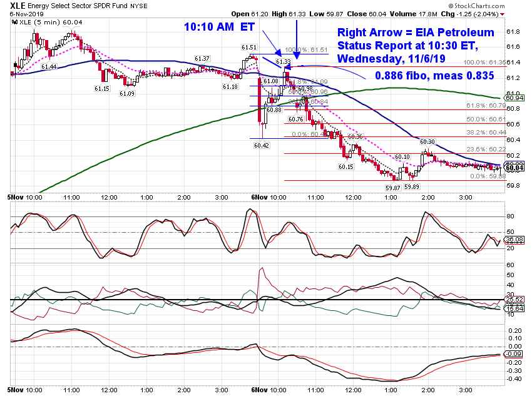The width and height of the screenshot is (532, 396).
Task: Click the 'Volume 17.8M' header value
Action: (413, 14)
